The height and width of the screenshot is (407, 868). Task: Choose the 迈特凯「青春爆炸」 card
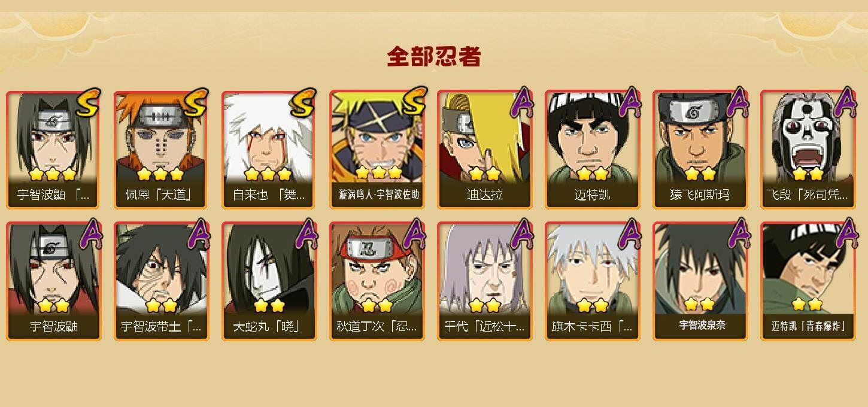808,281
